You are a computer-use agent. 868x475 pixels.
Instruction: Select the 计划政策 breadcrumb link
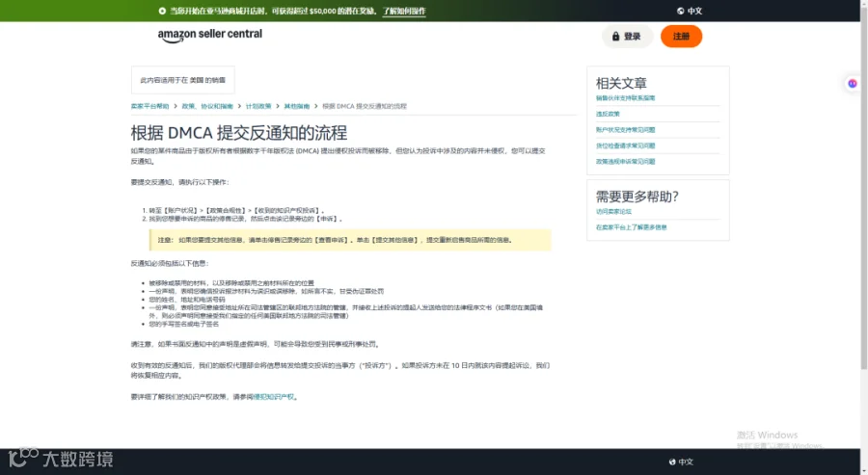pos(258,106)
